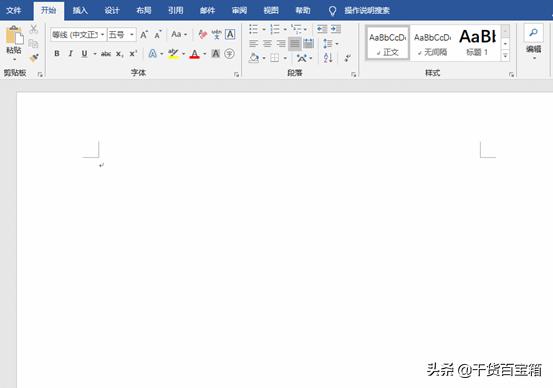Screen dimensions: 553x388
Task: Apply text effects outlined A icon
Action: coord(152,54)
